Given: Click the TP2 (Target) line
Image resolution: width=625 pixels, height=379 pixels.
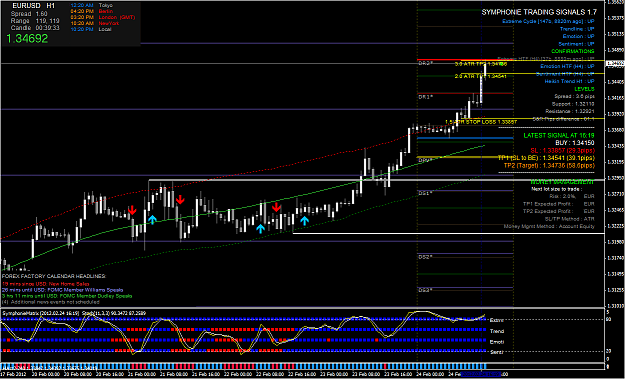Looking at the screenshot, I should (549, 165).
